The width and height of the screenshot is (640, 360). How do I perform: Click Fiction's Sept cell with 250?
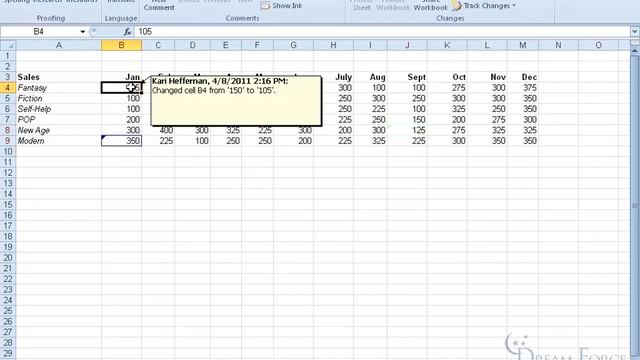tap(407, 98)
